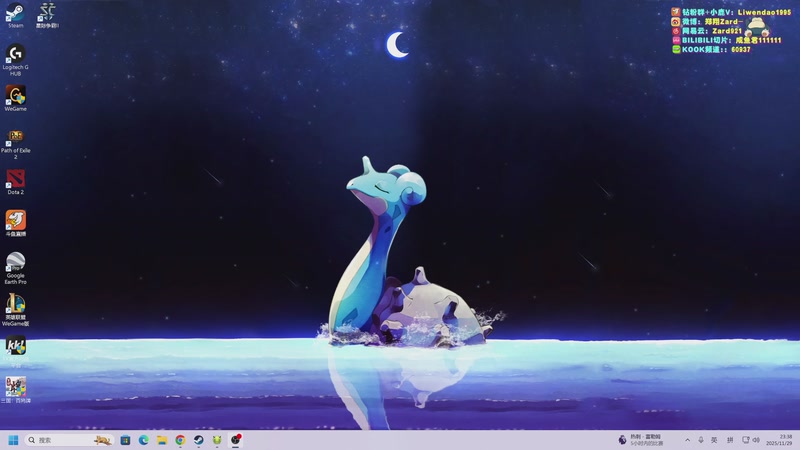Open the Premier League news widget

640,440
